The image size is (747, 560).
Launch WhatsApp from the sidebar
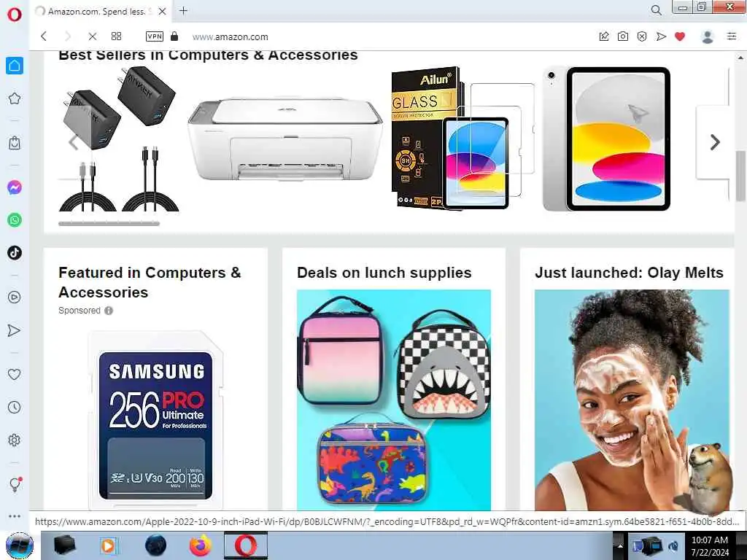15,220
